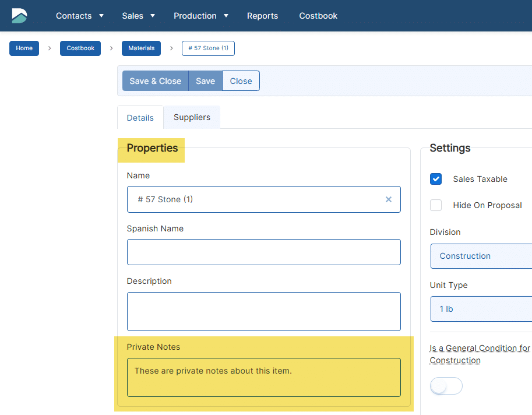
Task: Open Costbook from the top navigation
Action: [x=318, y=16]
